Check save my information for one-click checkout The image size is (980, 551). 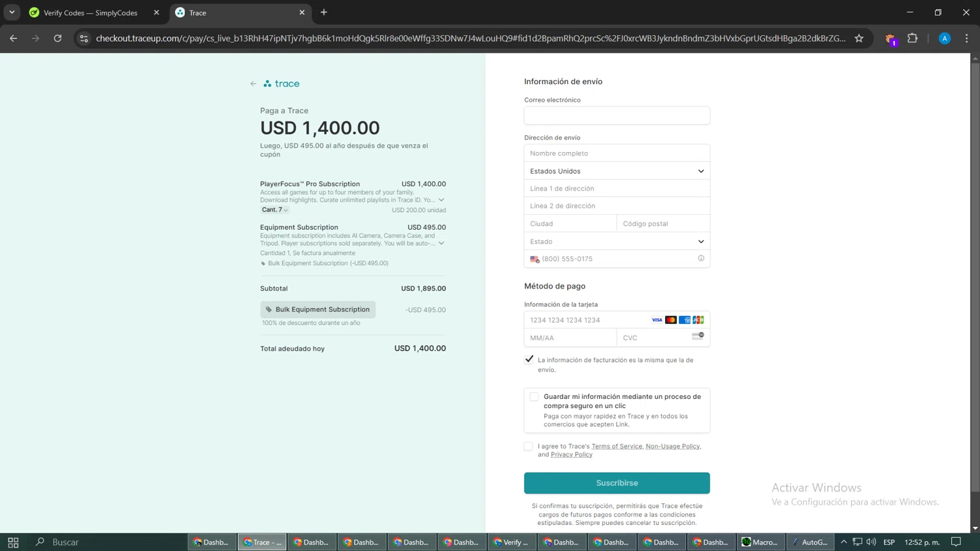pyautogui.click(x=534, y=396)
